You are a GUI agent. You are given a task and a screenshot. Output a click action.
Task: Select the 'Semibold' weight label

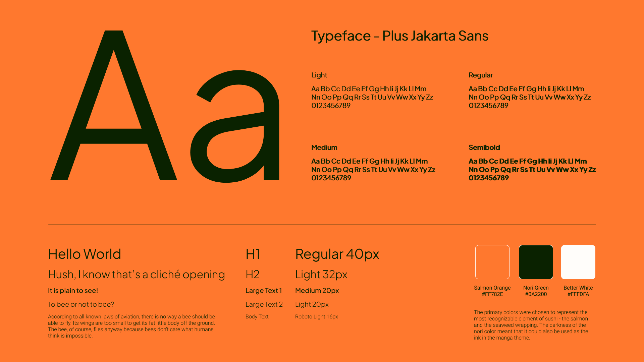pyautogui.click(x=484, y=147)
